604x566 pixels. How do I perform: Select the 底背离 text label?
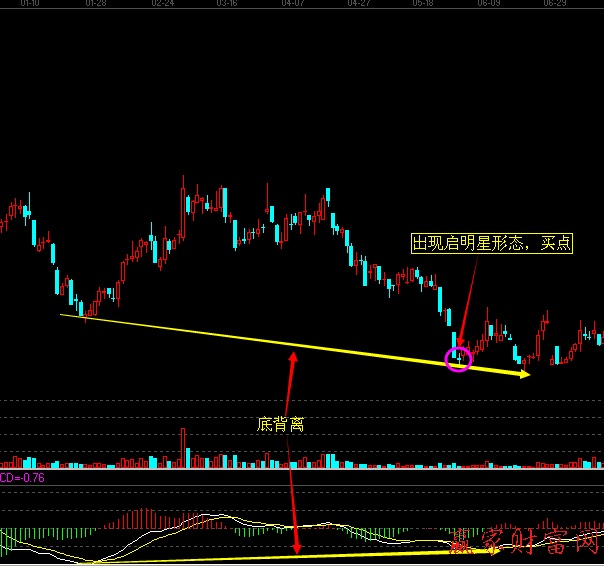point(280,424)
